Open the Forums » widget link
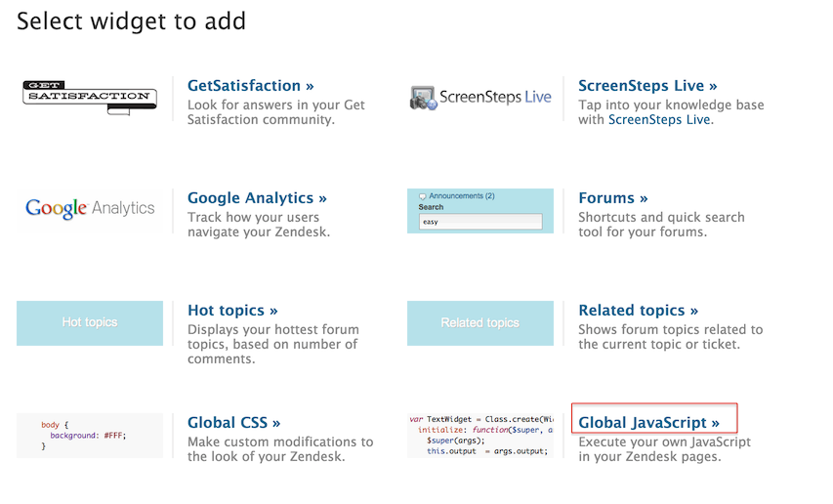Screen dimensions: 833x504 613,198
